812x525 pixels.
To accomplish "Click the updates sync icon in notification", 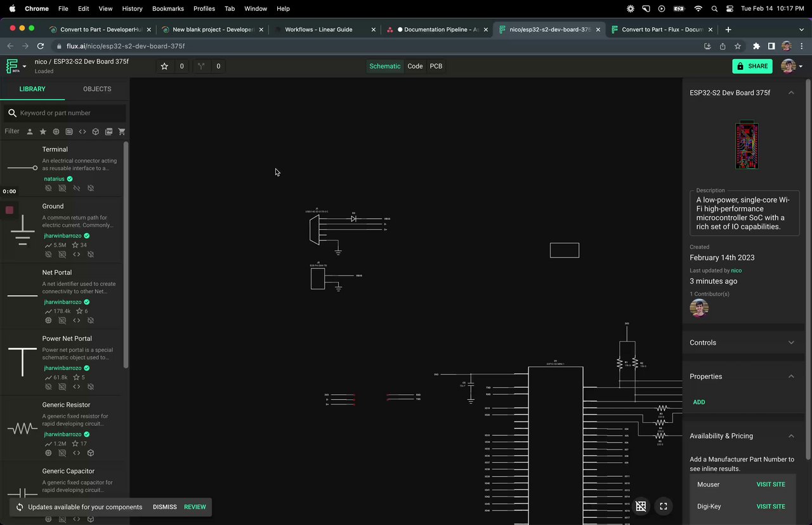I will (x=20, y=507).
